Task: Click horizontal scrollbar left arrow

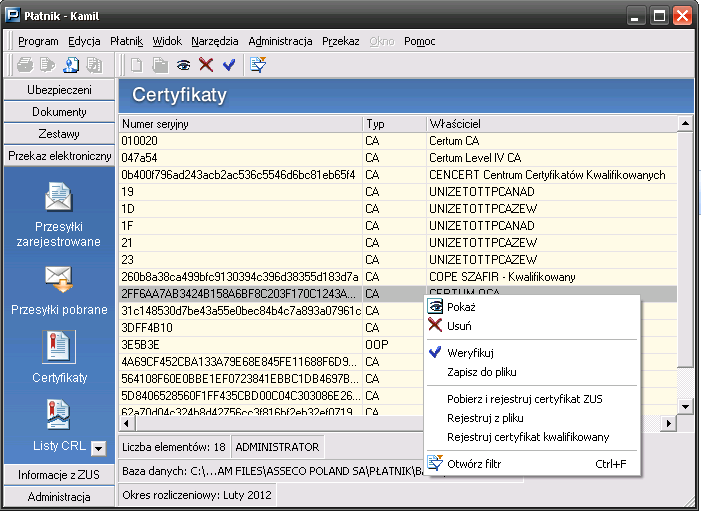Action: pos(127,423)
